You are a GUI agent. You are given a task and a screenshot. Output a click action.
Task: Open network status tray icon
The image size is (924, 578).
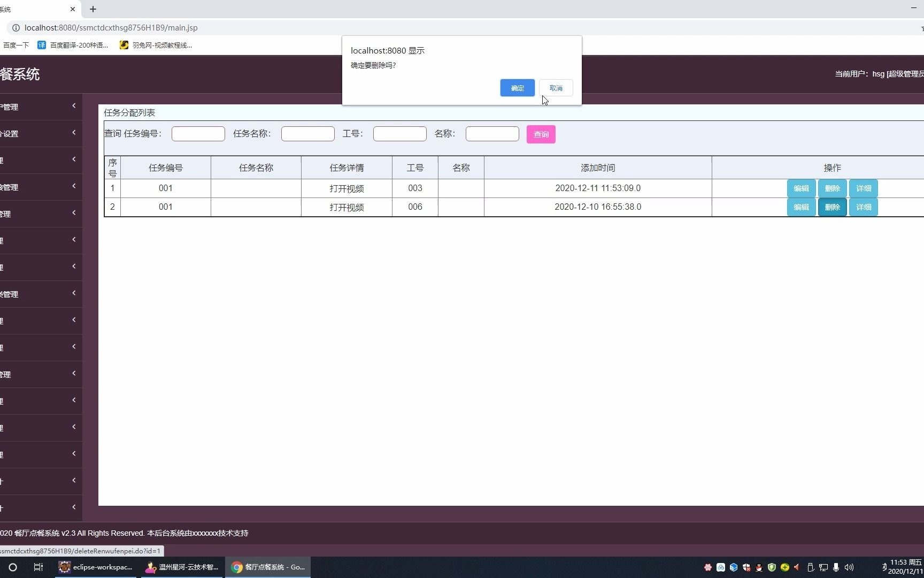pos(823,567)
